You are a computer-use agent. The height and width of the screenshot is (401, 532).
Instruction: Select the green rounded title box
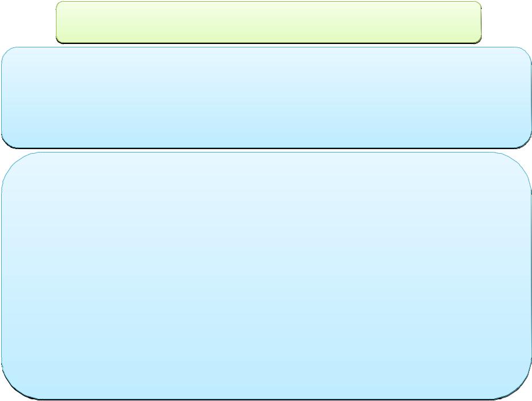coord(268,22)
